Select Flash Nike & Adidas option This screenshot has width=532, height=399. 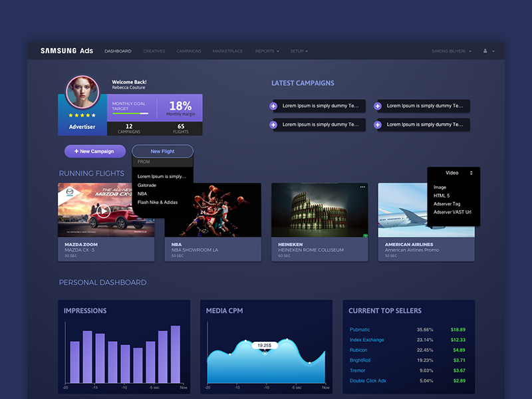coord(158,202)
